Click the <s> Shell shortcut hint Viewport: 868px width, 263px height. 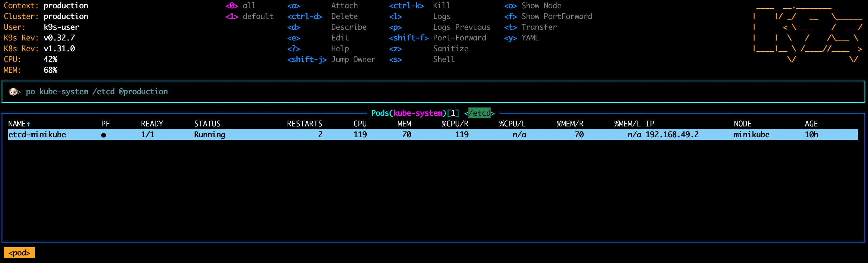[422, 60]
